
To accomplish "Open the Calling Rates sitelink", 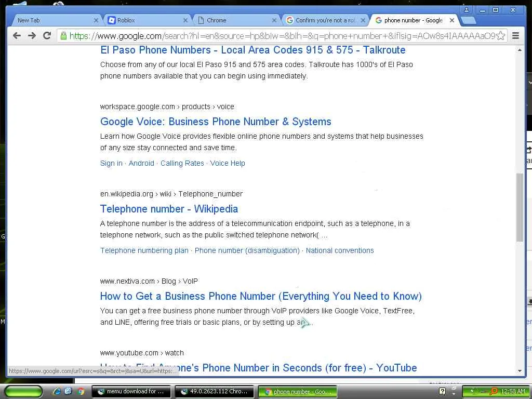I will [x=182, y=163].
